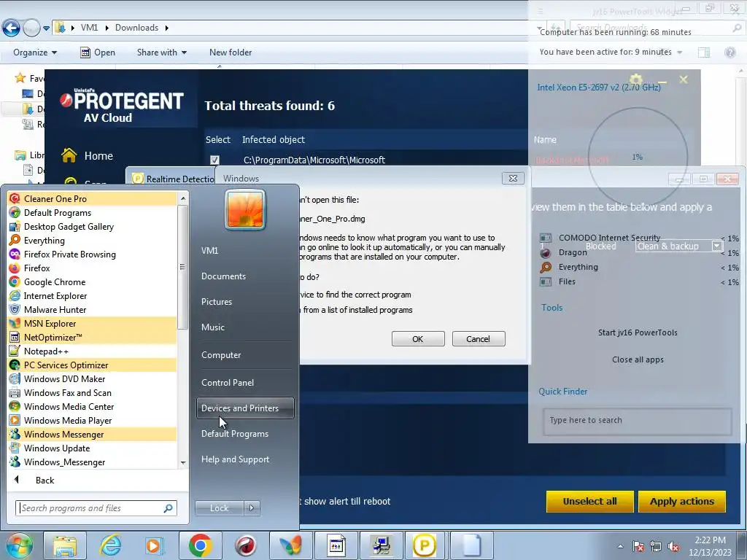Image resolution: width=747 pixels, height=560 pixels.
Task: Lock the computer via Lock button
Action: pyautogui.click(x=219, y=508)
